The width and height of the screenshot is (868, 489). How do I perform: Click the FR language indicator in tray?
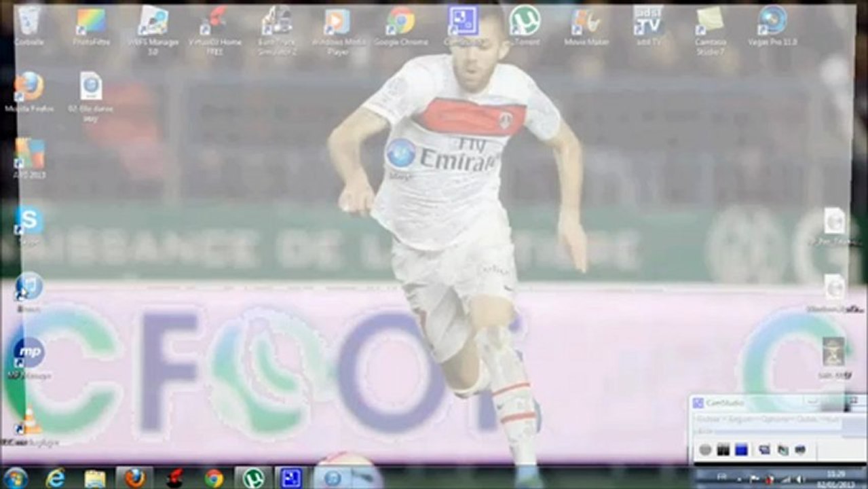[x=722, y=477]
